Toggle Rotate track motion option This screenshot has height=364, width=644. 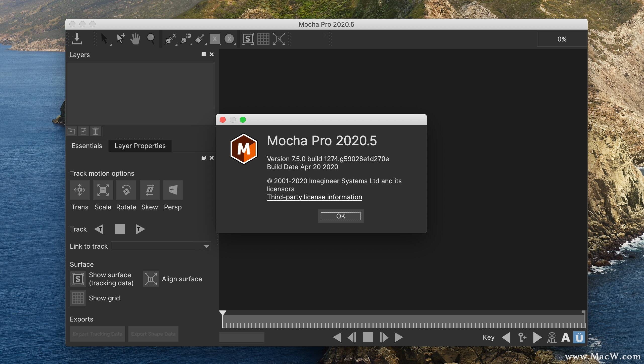(126, 190)
